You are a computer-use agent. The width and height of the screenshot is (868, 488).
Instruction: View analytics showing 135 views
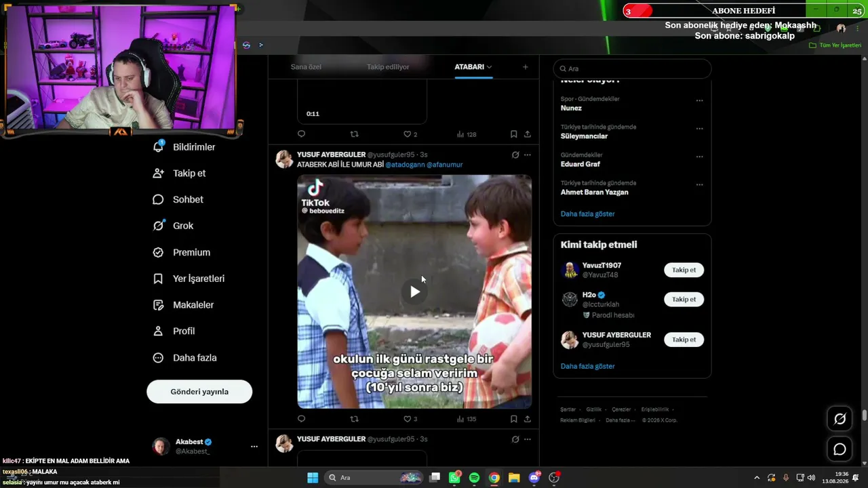[x=467, y=419]
